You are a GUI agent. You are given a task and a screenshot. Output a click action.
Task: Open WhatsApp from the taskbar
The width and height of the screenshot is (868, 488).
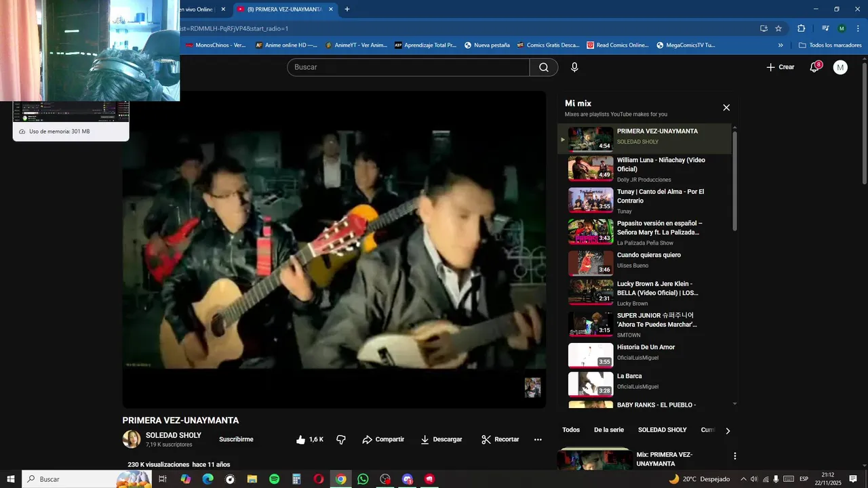(363, 479)
